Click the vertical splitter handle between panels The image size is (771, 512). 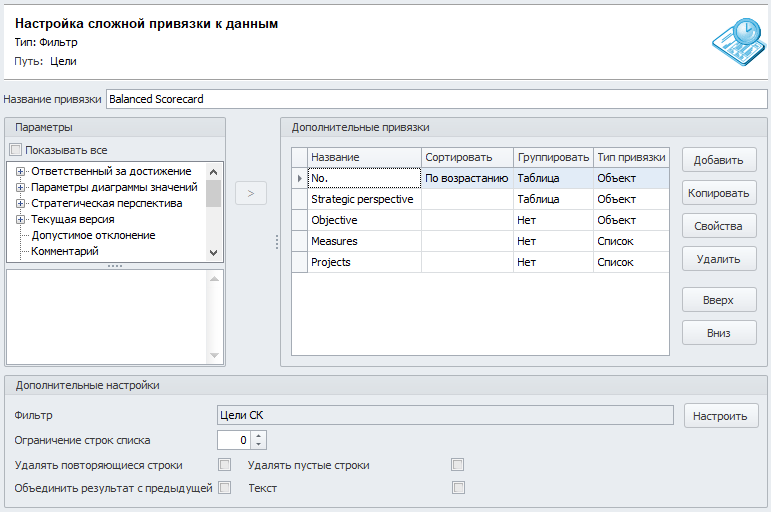point(277,242)
